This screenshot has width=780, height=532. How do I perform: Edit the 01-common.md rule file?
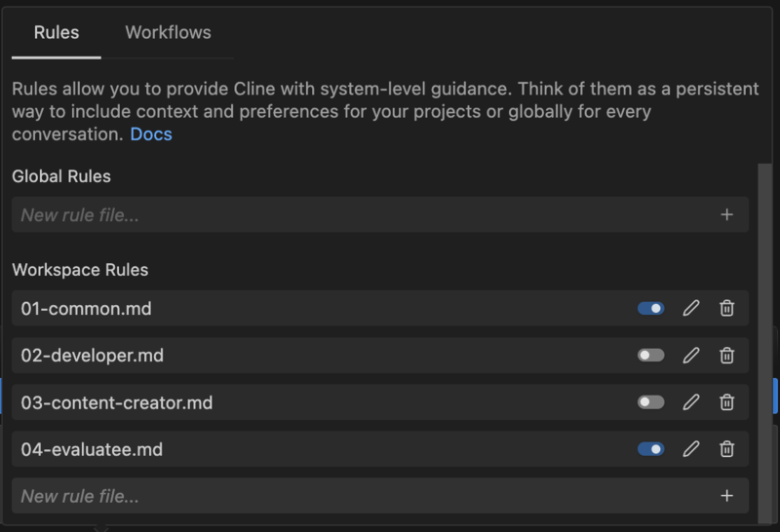[691, 308]
